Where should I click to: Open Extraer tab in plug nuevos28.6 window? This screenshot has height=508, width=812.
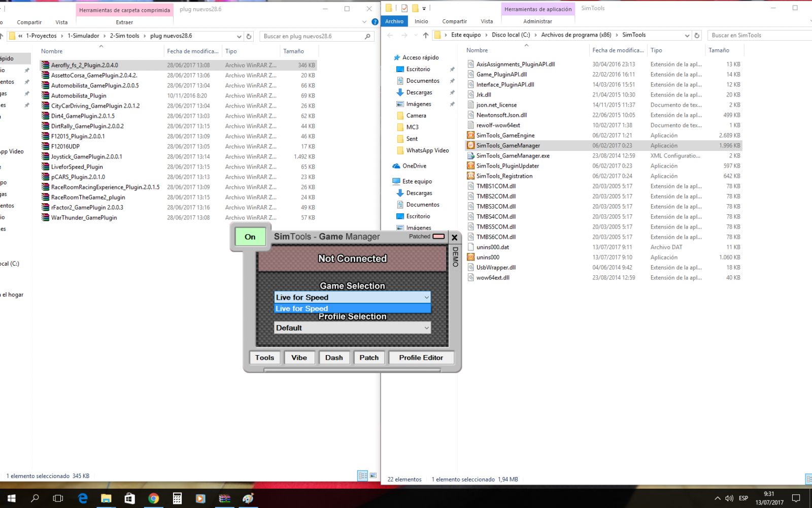pyautogui.click(x=124, y=22)
